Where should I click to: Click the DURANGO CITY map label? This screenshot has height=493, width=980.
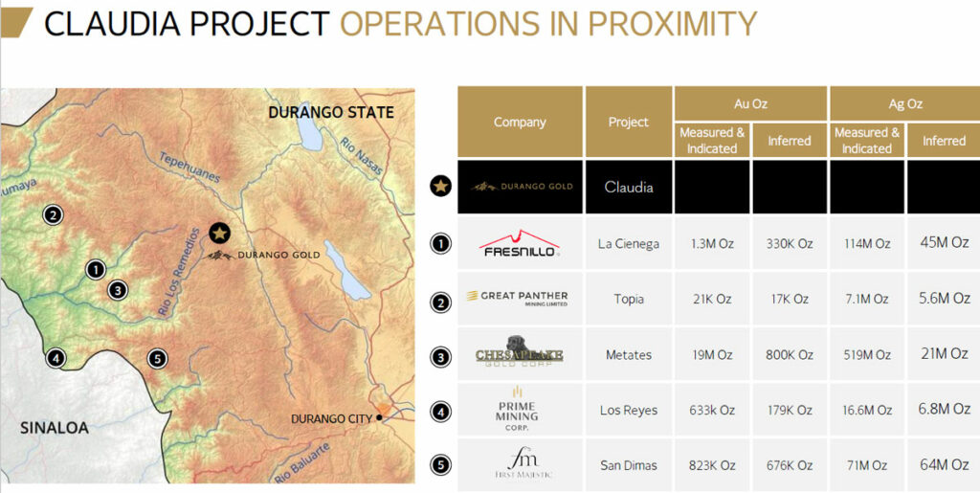[x=331, y=418]
